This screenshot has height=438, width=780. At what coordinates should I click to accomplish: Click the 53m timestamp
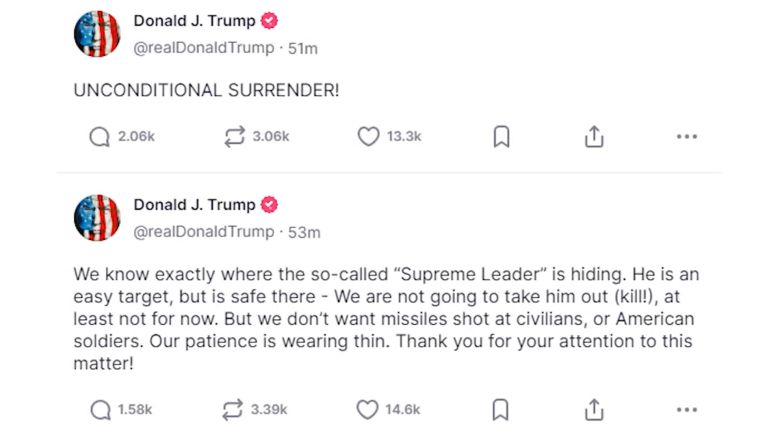(304, 232)
